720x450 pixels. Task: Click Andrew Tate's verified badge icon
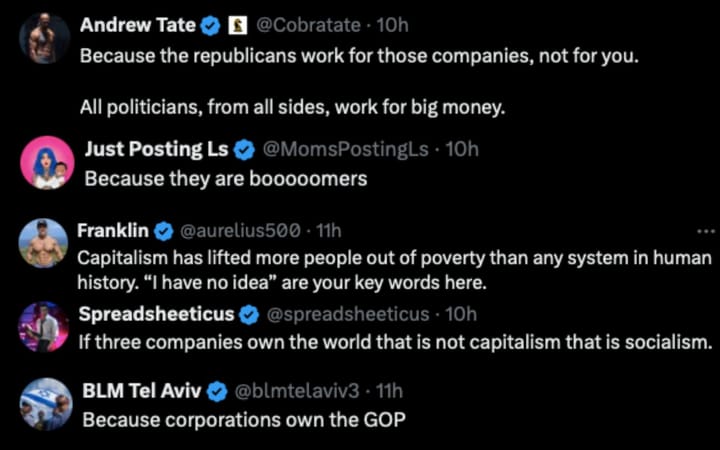pyautogui.click(x=212, y=25)
